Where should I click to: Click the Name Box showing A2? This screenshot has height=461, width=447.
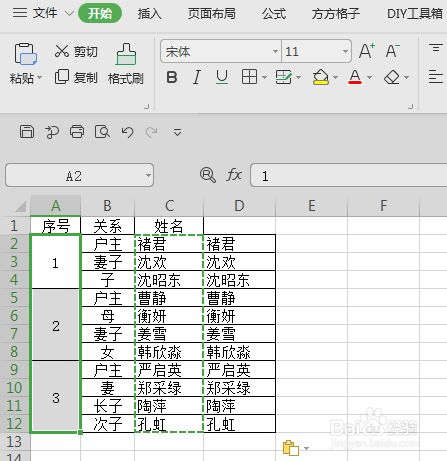tap(79, 175)
